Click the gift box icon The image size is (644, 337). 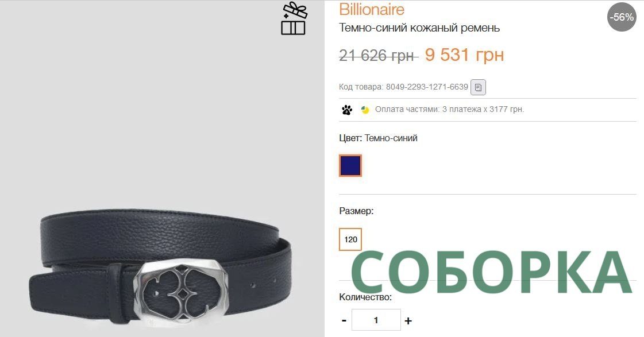(x=294, y=18)
